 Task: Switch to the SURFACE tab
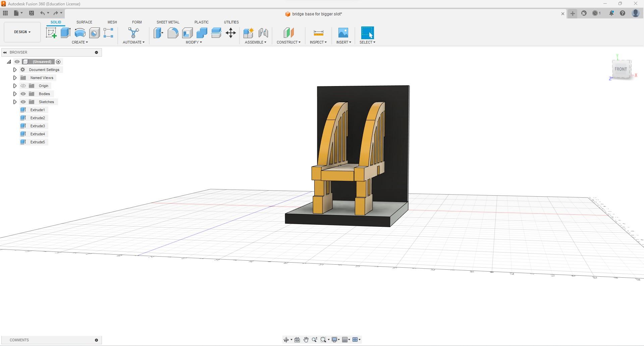(x=84, y=22)
